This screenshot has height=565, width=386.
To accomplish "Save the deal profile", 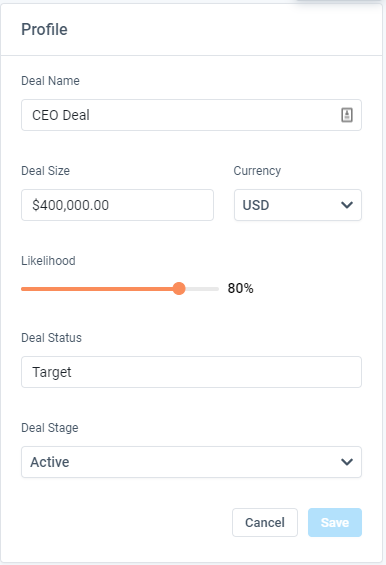I will click(x=335, y=522).
